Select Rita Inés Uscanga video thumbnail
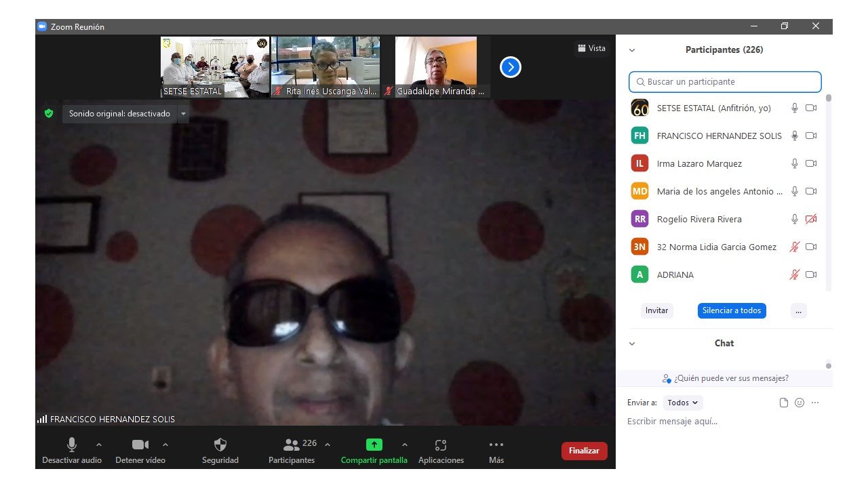 point(325,67)
